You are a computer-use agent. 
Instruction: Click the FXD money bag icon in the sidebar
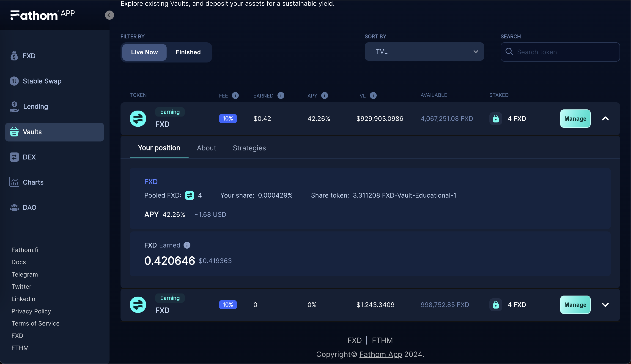coord(14,56)
